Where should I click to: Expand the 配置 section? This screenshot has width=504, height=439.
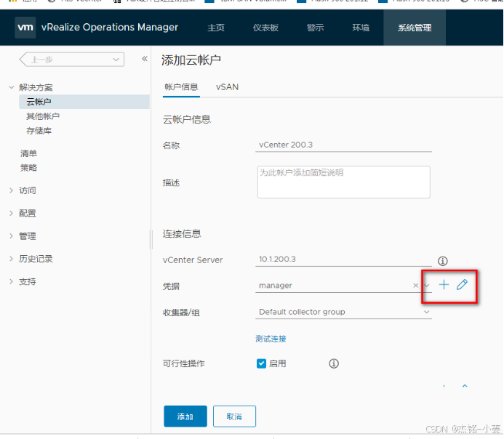point(11,213)
